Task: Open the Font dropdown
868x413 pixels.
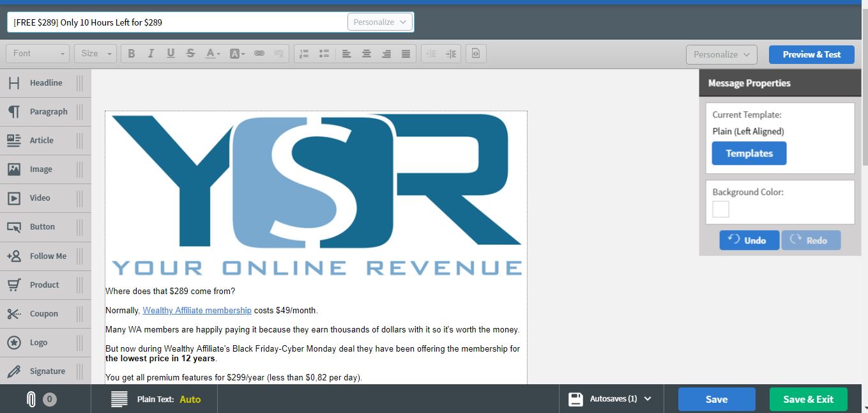Action: click(x=38, y=54)
